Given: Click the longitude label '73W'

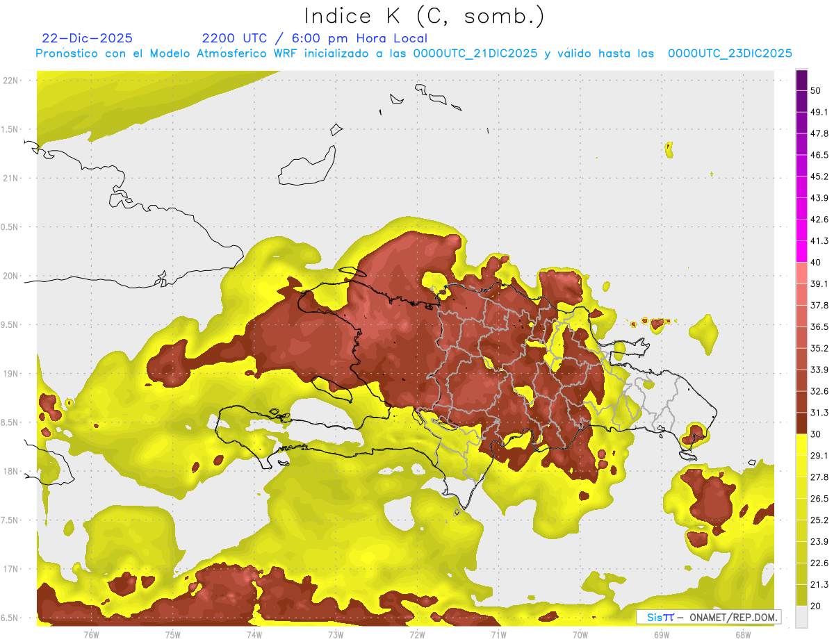Looking at the screenshot, I should [x=336, y=634].
